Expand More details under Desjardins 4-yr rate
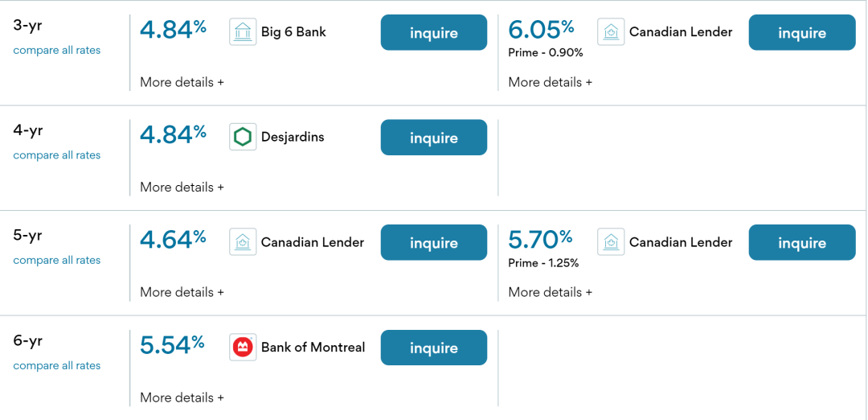 (x=182, y=187)
